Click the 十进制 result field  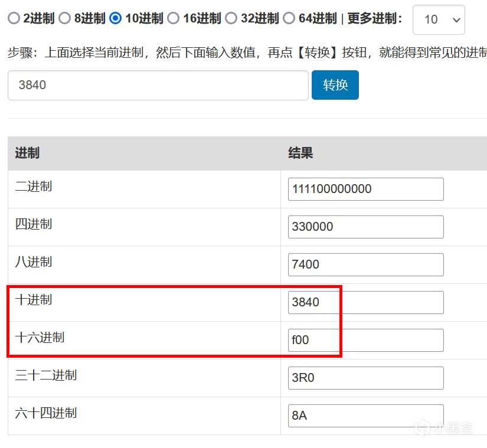click(x=365, y=303)
